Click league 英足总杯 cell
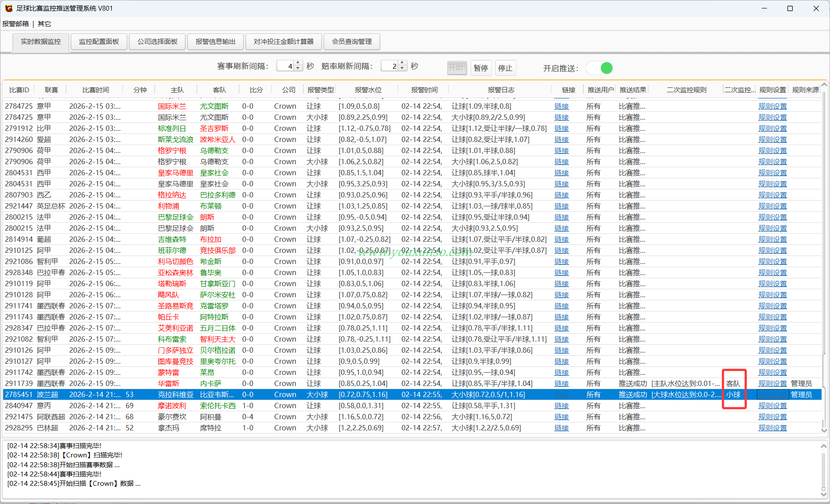Image resolution: width=830 pixels, height=504 pixels. [x=51, y=206]
